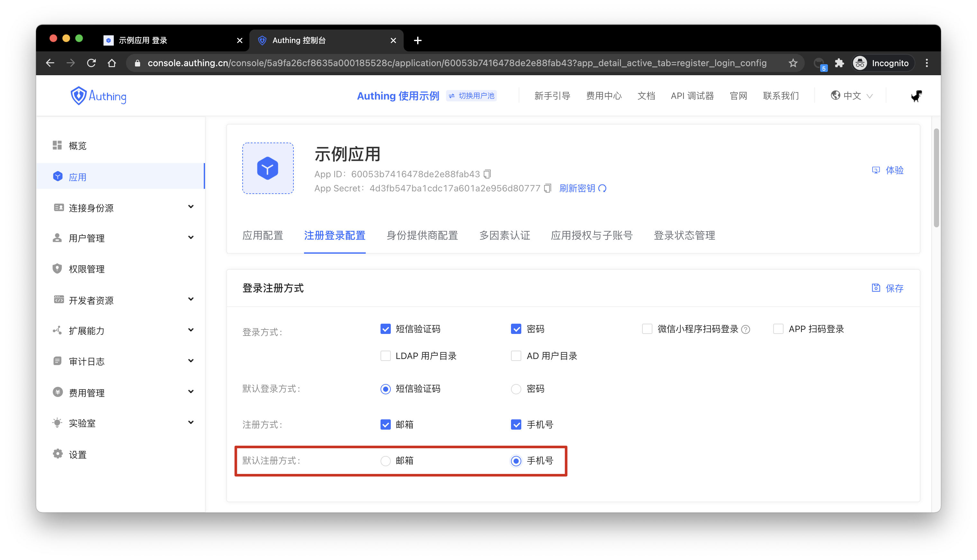
Task: Click the 切换用户池 button
Action: pyautogui.click(x=471, y=96)
